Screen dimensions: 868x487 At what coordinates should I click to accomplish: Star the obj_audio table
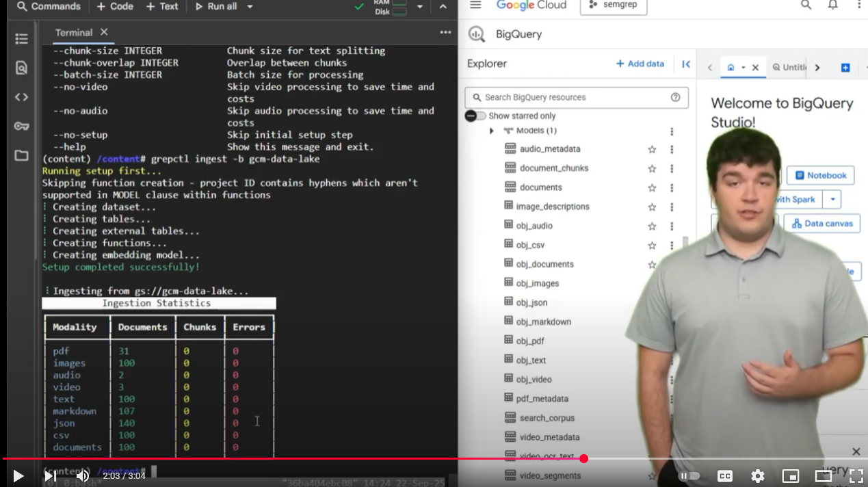coord(652,226)
